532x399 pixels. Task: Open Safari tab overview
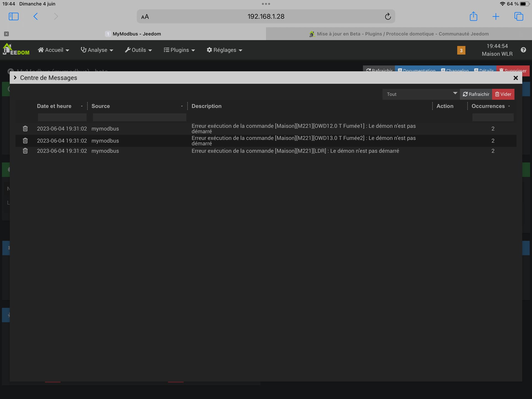pos(518,16)
